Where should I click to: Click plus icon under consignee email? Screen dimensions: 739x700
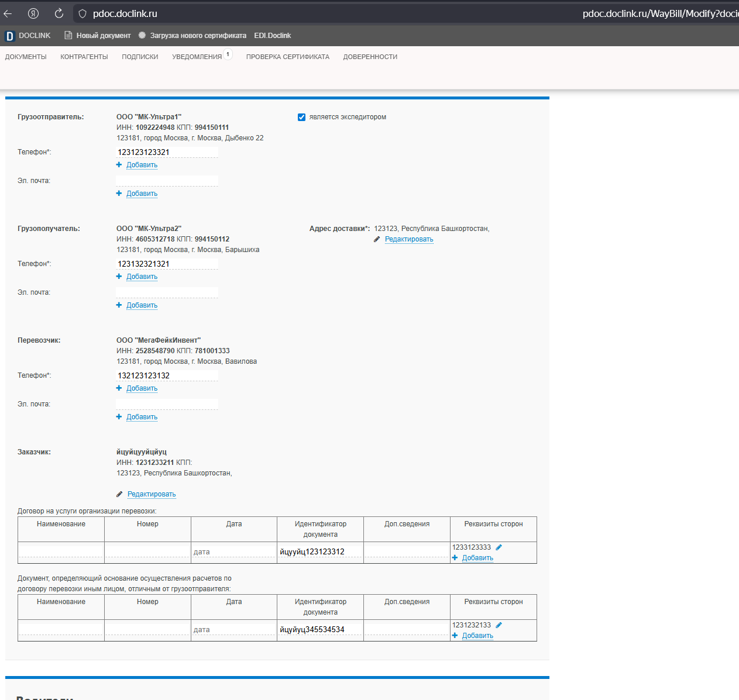(x=119, y=305)
